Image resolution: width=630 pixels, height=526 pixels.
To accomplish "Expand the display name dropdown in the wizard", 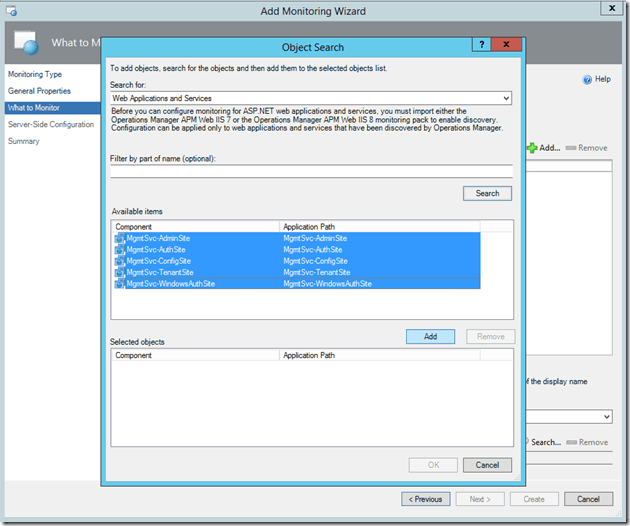I will coord(606,416).
